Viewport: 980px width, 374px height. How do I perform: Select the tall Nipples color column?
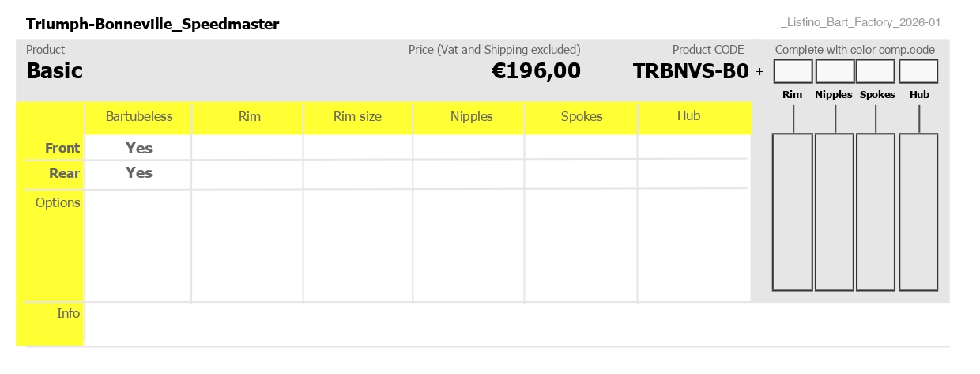(835, 212)
